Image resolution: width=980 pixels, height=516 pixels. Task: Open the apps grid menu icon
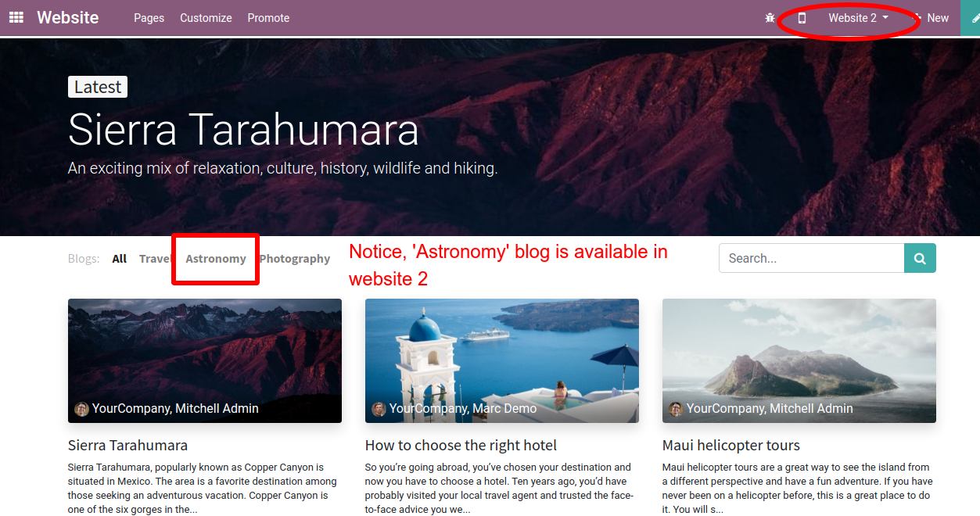(16, 17)
